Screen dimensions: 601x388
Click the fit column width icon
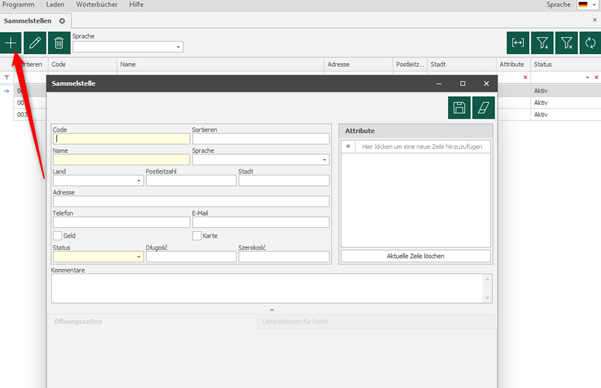point(518,43)
